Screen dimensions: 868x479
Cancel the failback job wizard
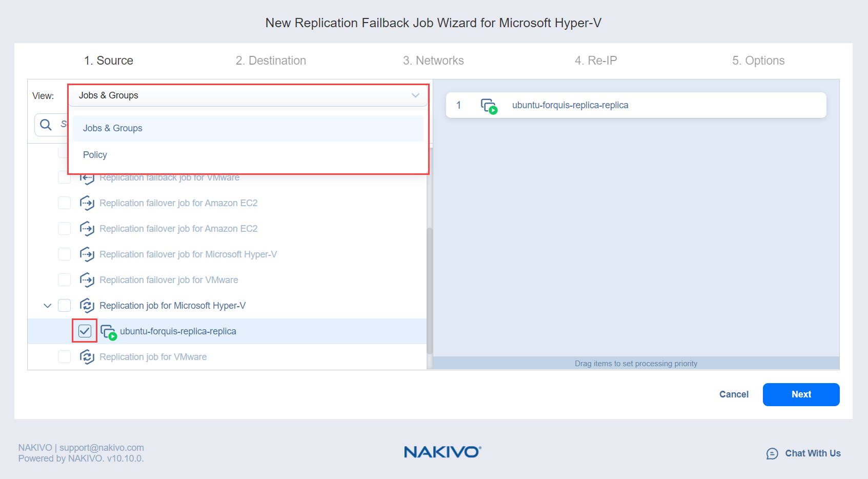point(734,394)
